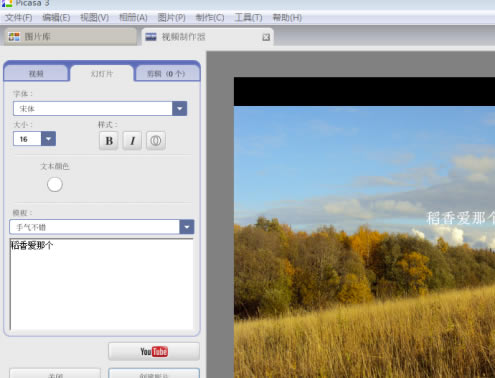Viewport: 495px width, 378px height.
Task: Toggle bold text style
Action: click(x=109, y=141)
